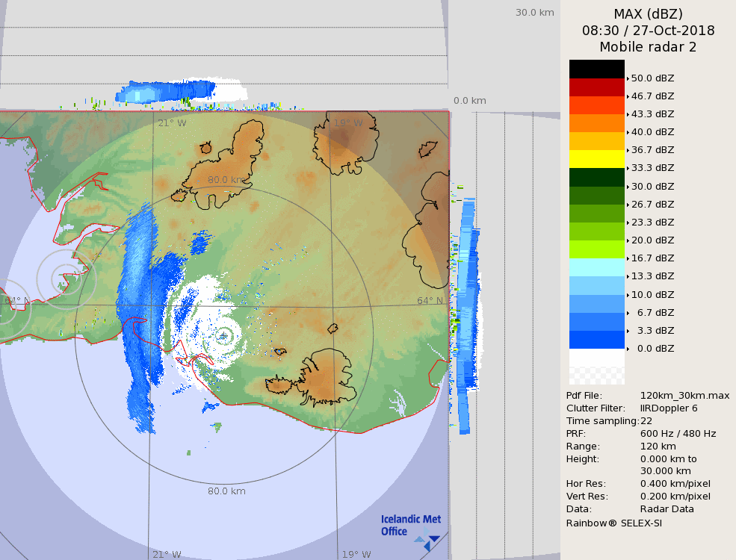Click the MAX (dBZ) title text
The width and height of the screenshot is (736, 560).
[x=648, y=13]
